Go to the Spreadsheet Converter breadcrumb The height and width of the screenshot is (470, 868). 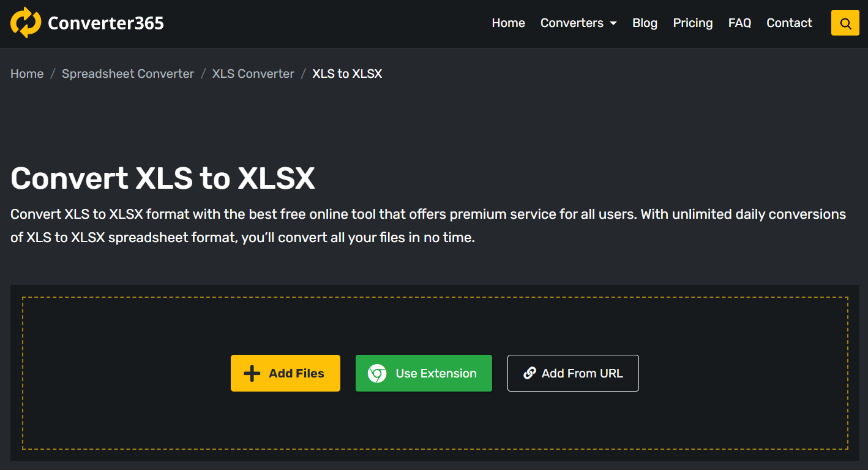tap(128, 74)
